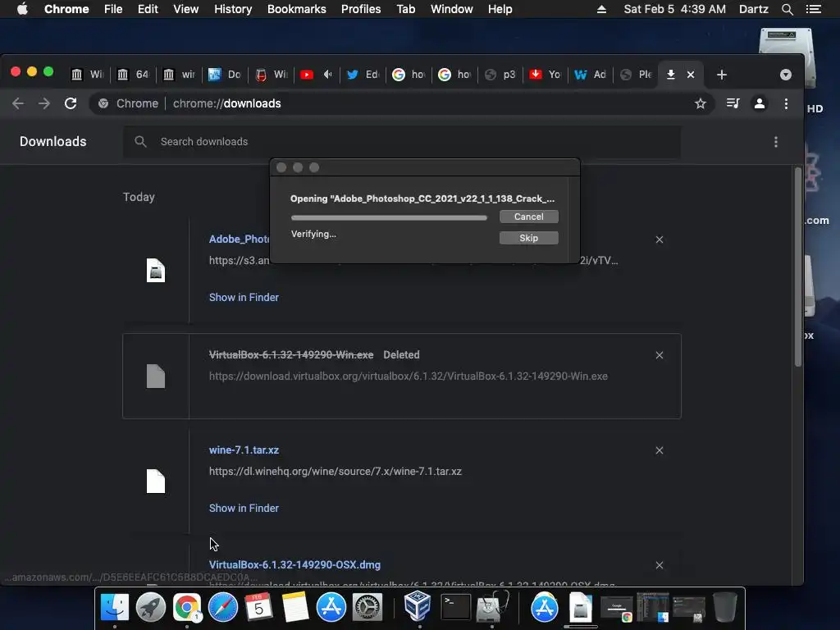This screenshot has height=630, width=840.
Task: Click the browser forward arrow
Action: coord(44,103)
